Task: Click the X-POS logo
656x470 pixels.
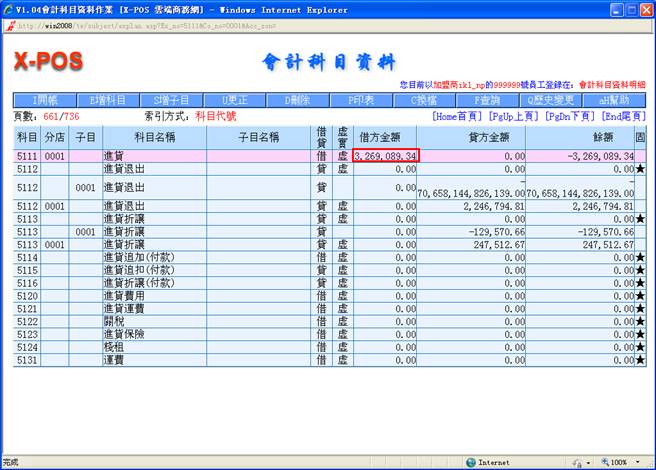Action: (x=50, y=62)
